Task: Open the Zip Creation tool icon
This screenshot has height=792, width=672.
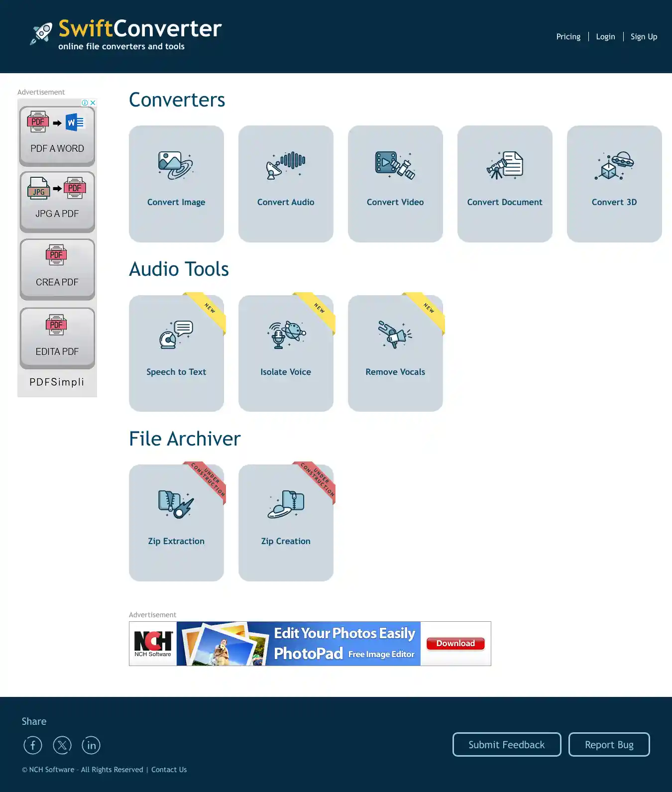Action: click(285, 504)
